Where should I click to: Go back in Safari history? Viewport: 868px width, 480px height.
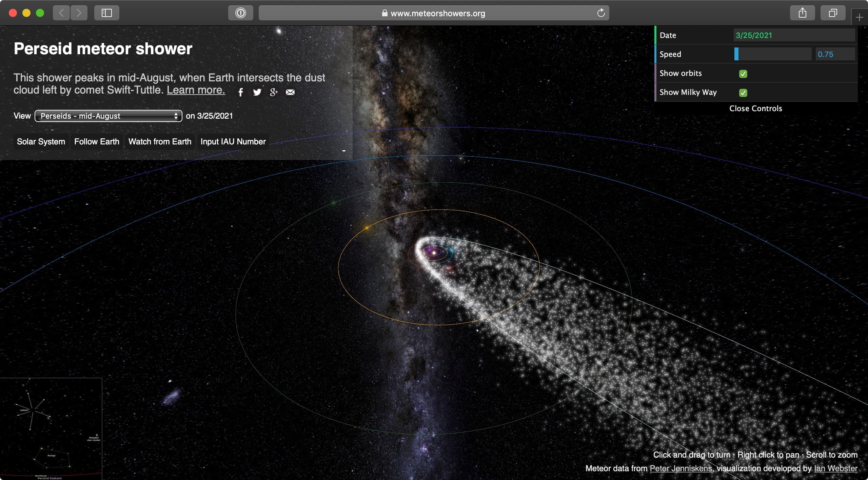click(61, 13)
